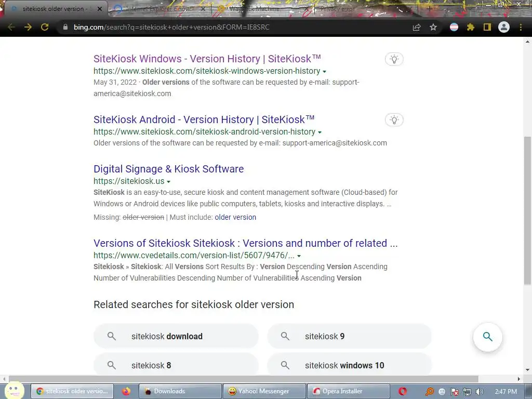Screen dimensions: 532x399
Task: Click the magnifier in the sitekiosk download suggestion
Action: (112, 336)
